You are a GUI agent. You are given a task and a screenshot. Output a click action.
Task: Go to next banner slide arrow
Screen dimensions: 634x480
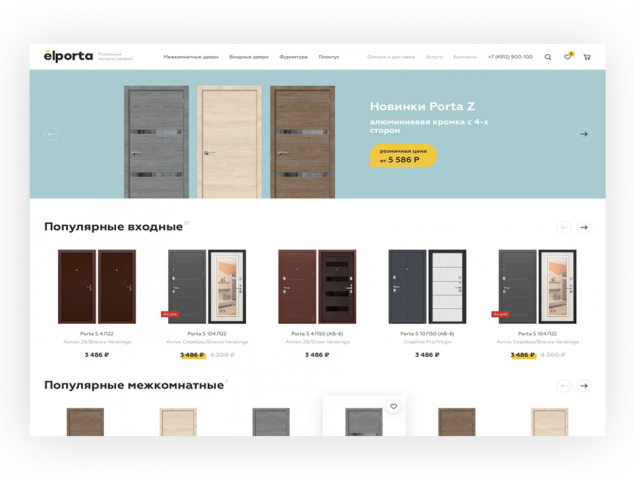coord(584,134)
